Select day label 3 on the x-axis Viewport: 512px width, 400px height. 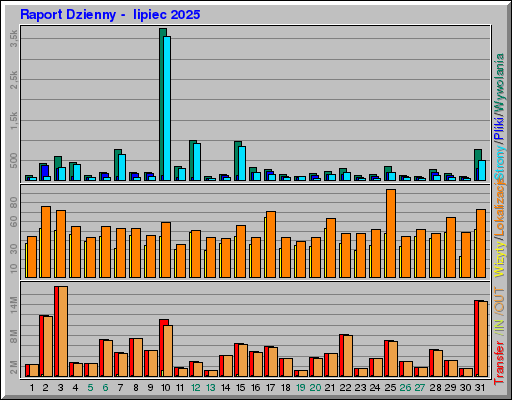pyautogui.click(x=60, y=388)
